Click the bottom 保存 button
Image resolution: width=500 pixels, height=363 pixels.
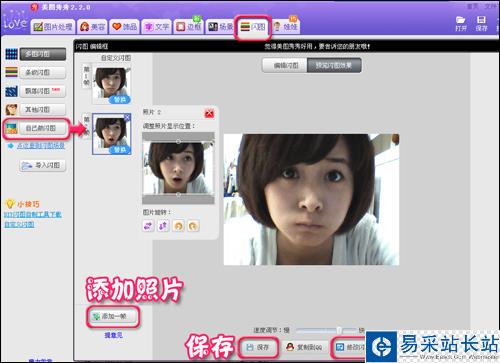point(258,347)
